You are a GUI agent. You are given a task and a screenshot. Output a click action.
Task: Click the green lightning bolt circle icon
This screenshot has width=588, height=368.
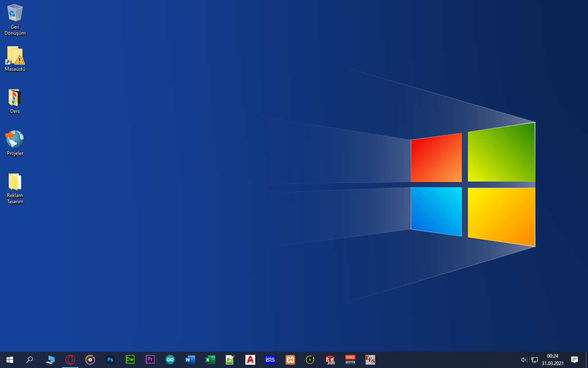310,360
